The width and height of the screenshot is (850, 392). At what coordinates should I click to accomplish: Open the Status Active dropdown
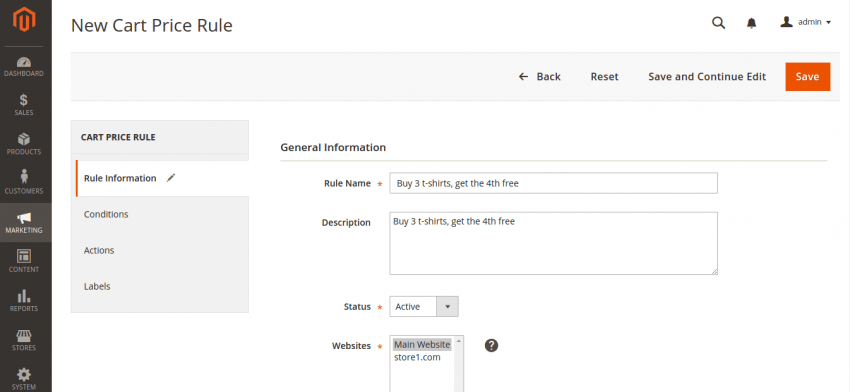click(x=424, y=306)
